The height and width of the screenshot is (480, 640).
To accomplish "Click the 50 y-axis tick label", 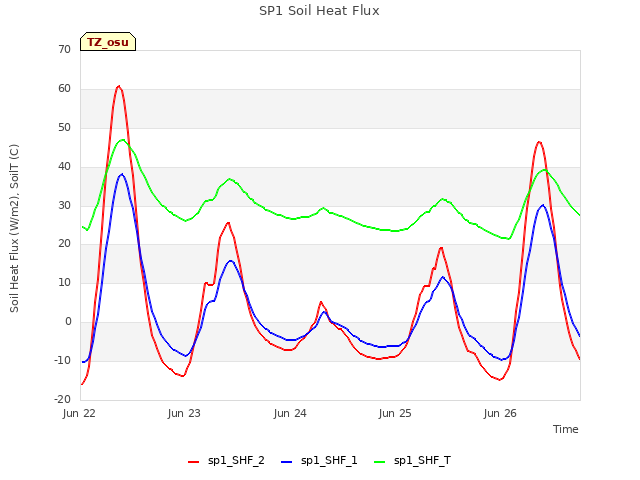I will click(64, 128).
